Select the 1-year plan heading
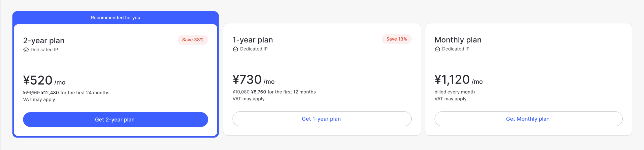This screenshot has width=644, height=150. coord(253,40)
